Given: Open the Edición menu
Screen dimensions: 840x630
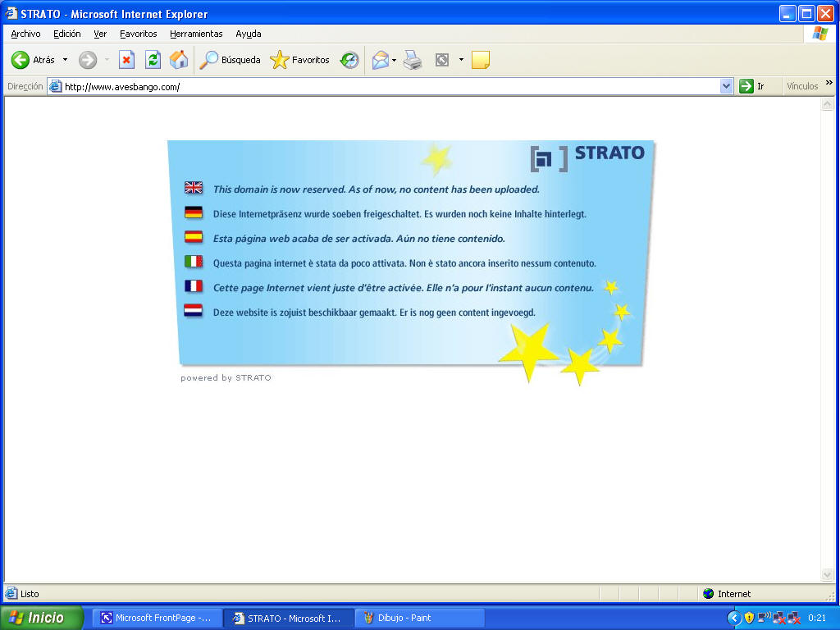Looking at the screenshot, I should pyautogui.click(x=67, y=34).
